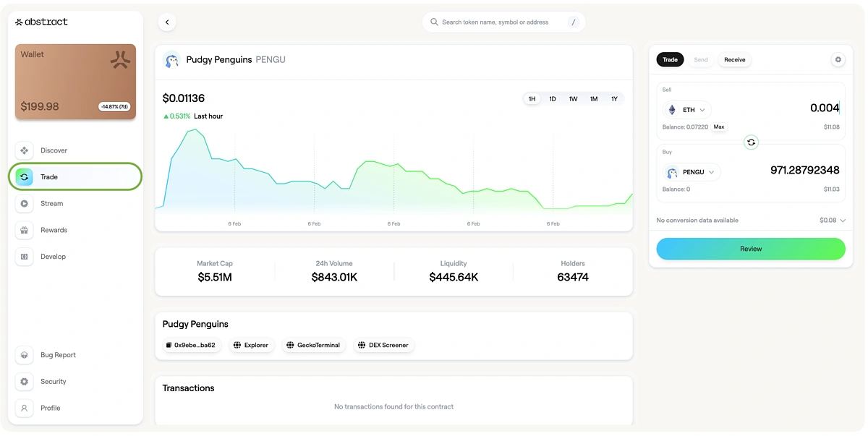
Task: Click the Market Cap $5.51M value
Action: (x=215, y=277)
